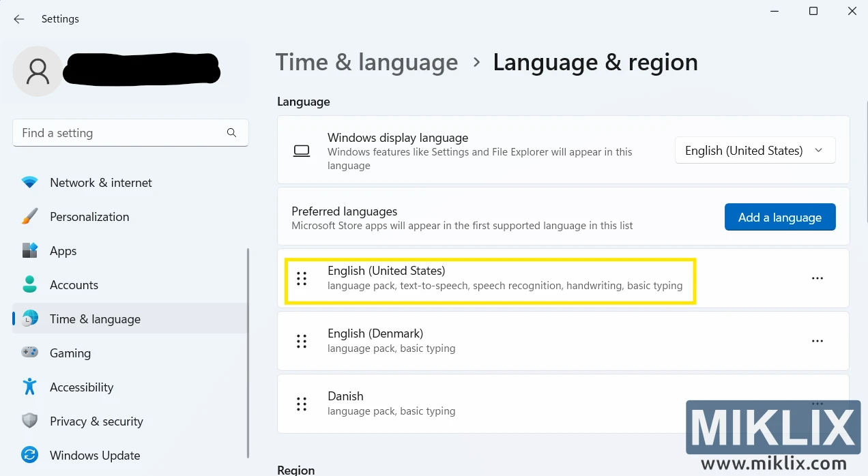Click Time & language breadcrumb link

point(366,63)
